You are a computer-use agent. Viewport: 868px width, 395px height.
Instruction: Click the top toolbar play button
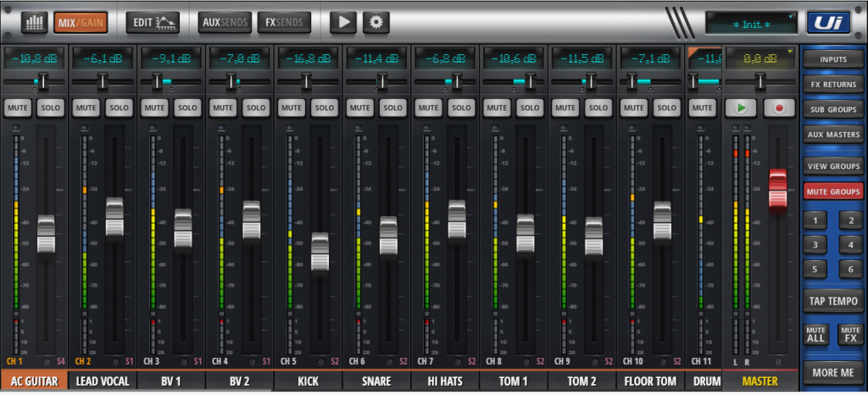click(x=343, y=22)
